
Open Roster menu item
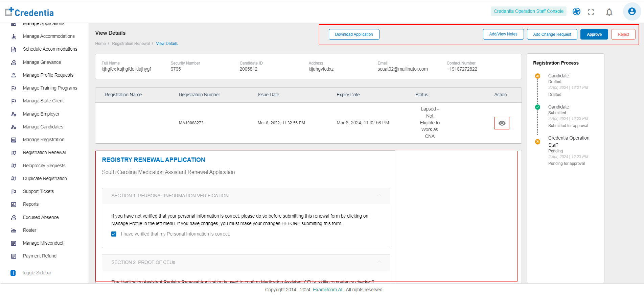29,230
